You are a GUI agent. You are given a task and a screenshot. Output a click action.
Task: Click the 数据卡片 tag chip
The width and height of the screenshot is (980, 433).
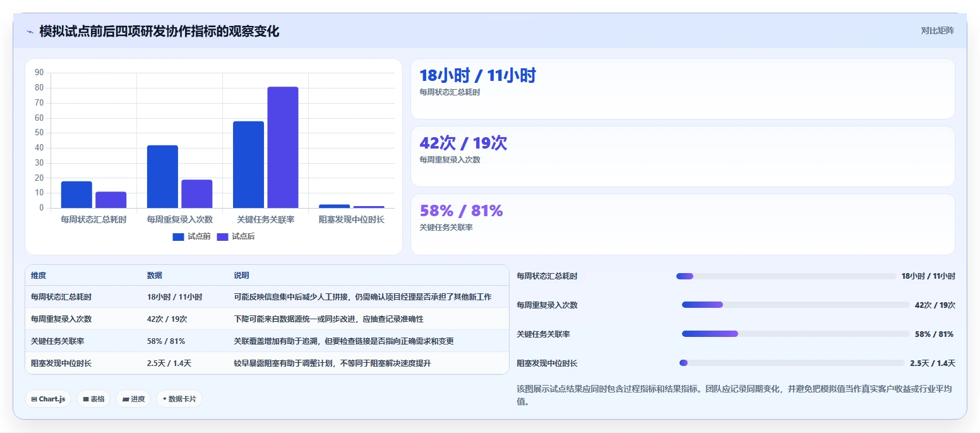pyautogui.click(x=179, y=399)
